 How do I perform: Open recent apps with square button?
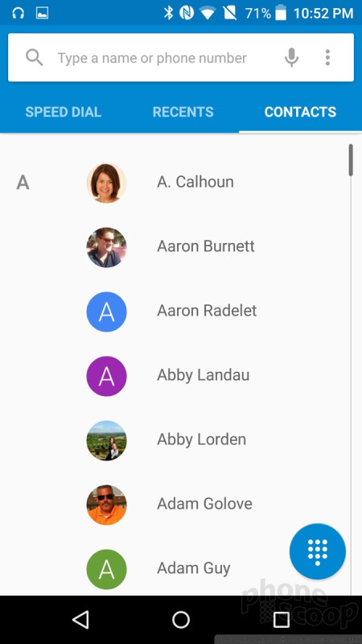[x=282, y=619]
